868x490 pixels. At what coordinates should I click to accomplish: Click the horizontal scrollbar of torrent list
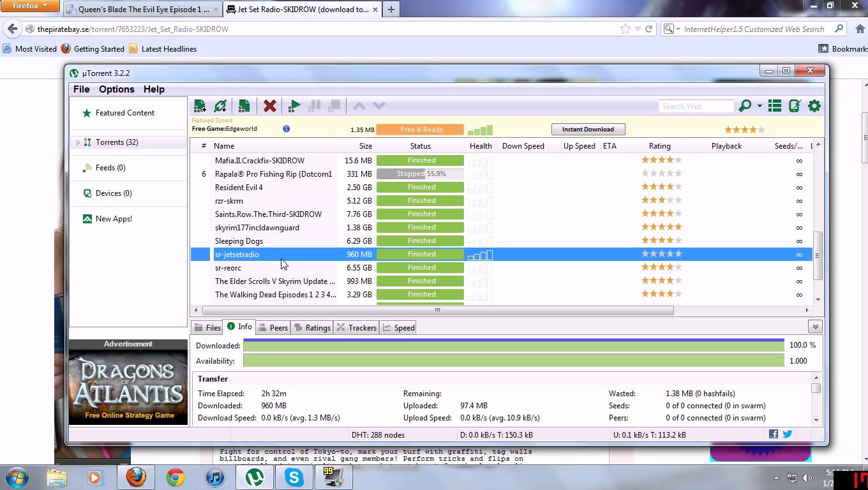(438, 310)
